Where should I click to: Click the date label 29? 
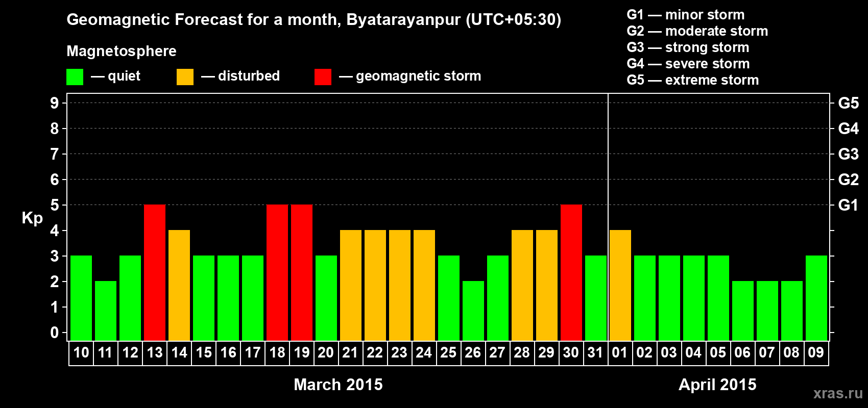tap(547, 353)
